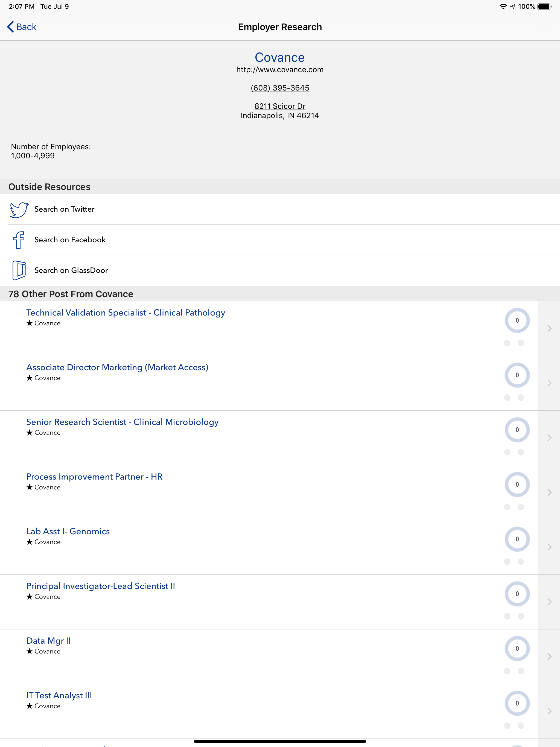The width and height of the screenshot is (560, 747).
Task: Open Technical Validation Specialist row disclosure chevron
Action: (550, 329)
